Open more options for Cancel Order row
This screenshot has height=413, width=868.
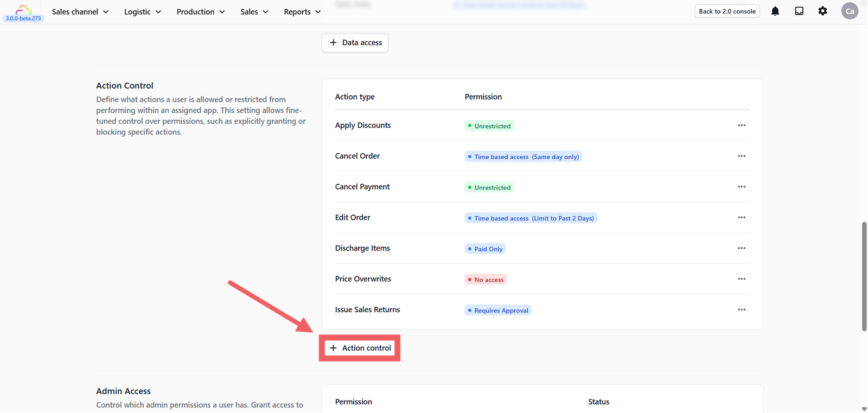click(742, 156)
